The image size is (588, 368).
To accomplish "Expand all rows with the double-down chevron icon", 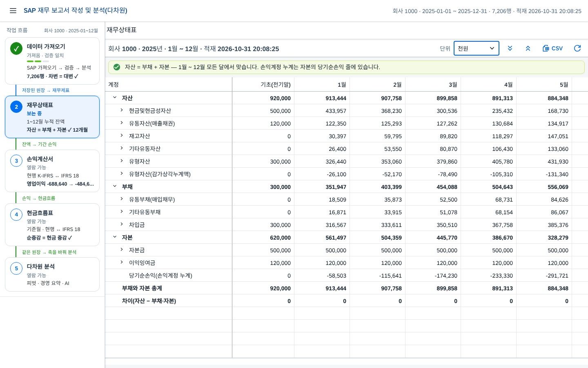I will [x=510, y=48].
